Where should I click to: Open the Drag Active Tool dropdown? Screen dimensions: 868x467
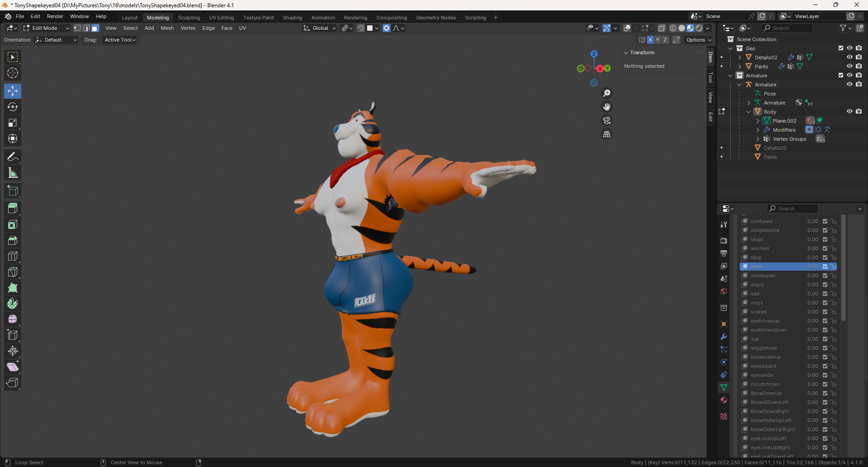(120, 40)
